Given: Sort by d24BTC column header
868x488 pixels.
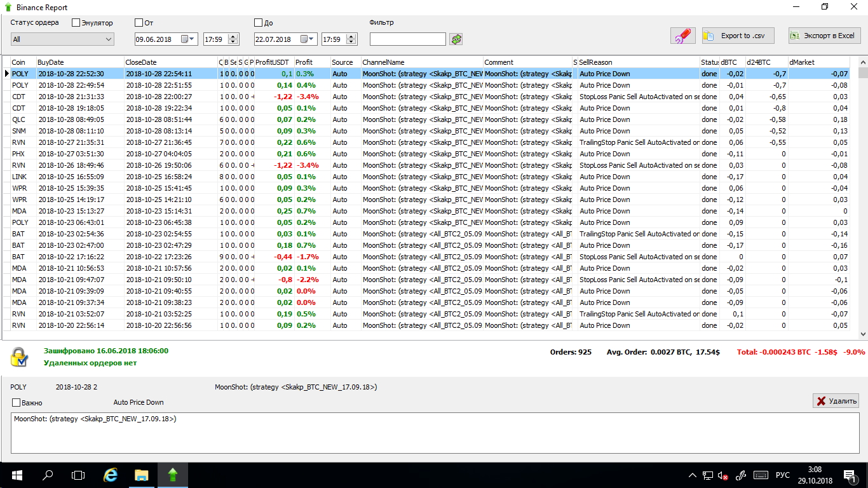Looking at the screenshot, I should click(x=766, y=62).
